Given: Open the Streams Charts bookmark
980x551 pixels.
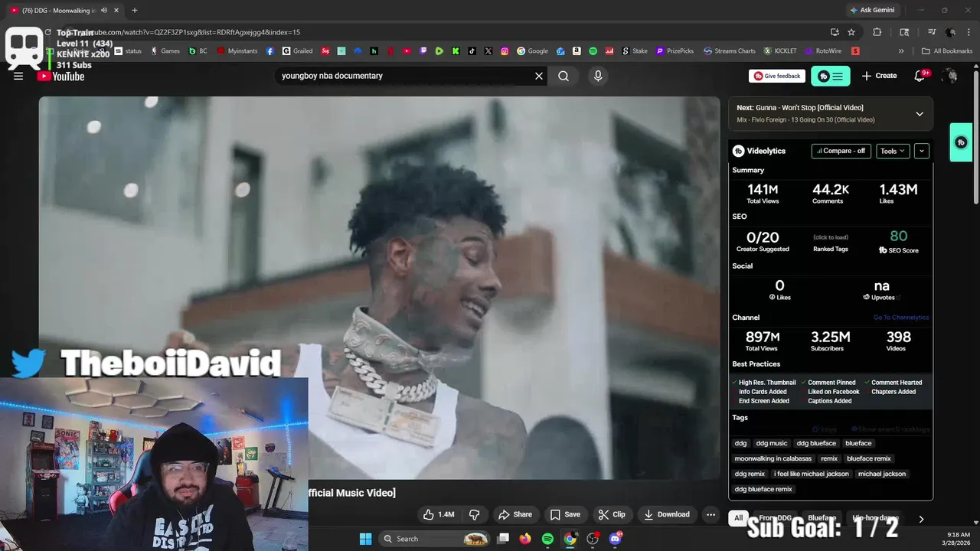Looking at the screenshot, I should [729, 51].
